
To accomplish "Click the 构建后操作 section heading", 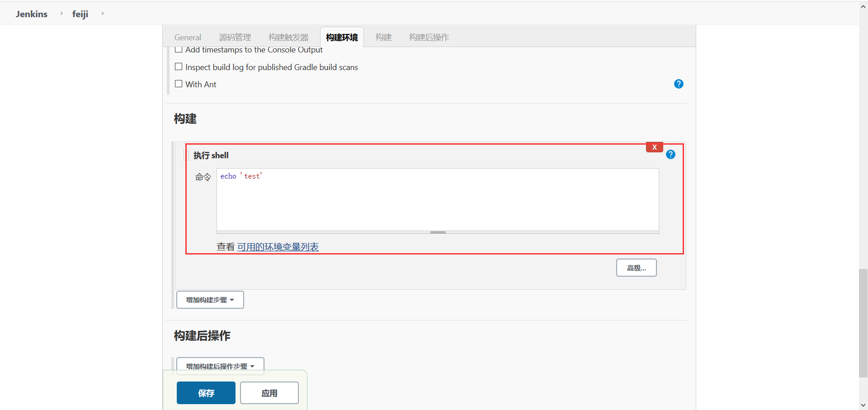I will 202,336.
